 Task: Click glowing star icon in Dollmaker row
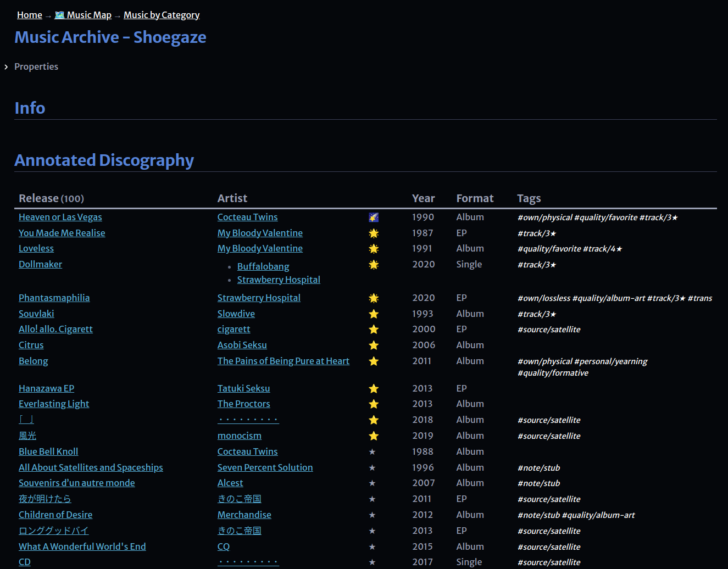pos(374,265)
